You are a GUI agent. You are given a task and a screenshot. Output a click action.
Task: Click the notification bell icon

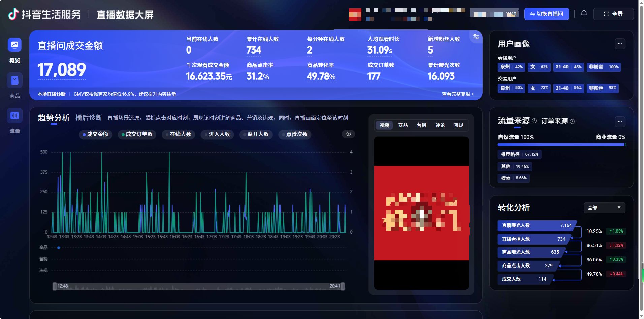point(584,14)
